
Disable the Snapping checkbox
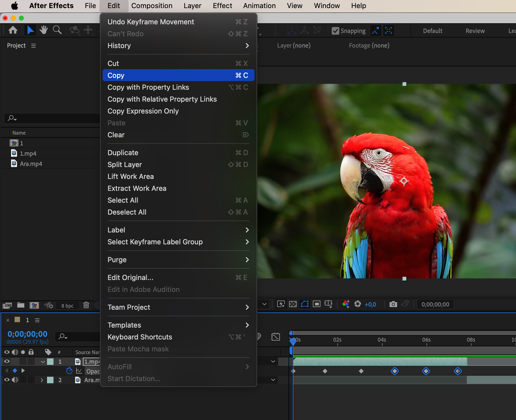pyautogui.click(x=335, y=31)
